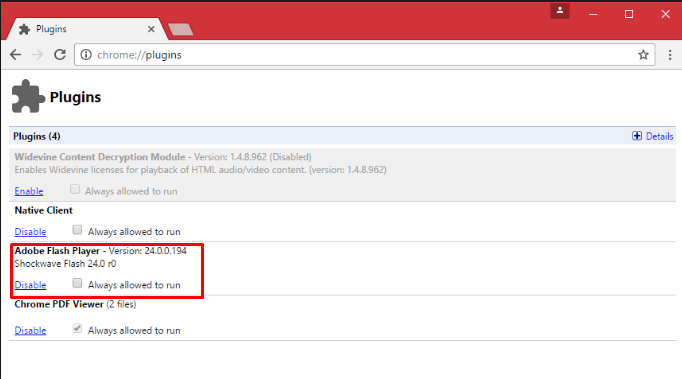Image resolution: width=682 pixels, height=379 pixels.
Task: Close the Chrome window
Action: 665,14
